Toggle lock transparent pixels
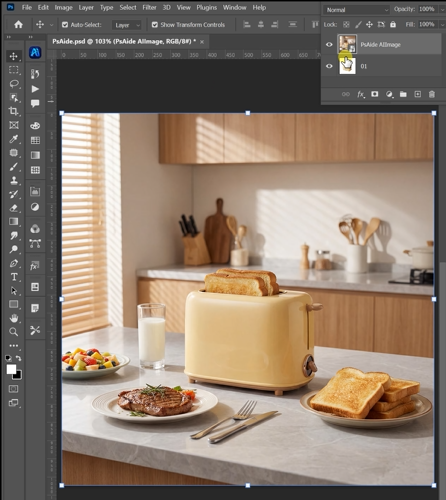Viewport: 446px width, 500px height. (x=346, y=24)
